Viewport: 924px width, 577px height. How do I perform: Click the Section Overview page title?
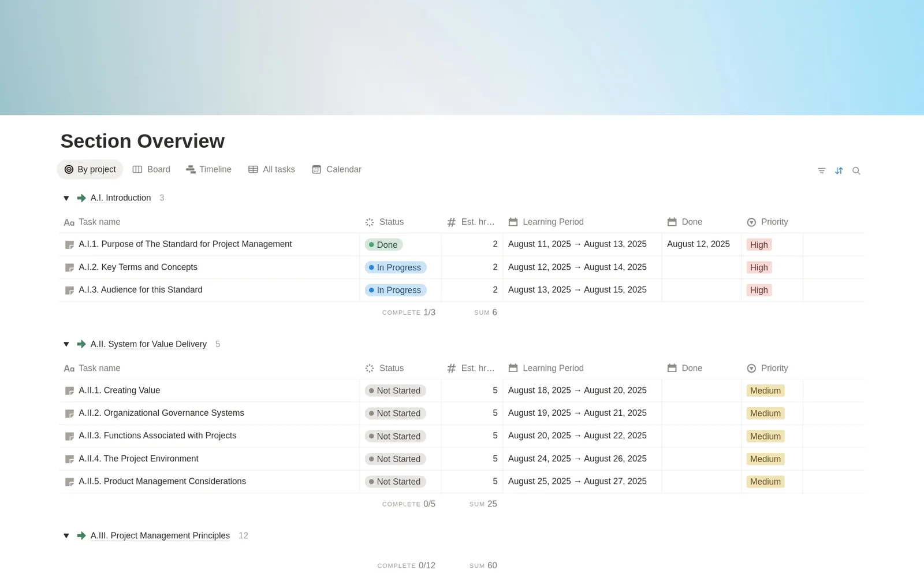(x=143, y=141)
